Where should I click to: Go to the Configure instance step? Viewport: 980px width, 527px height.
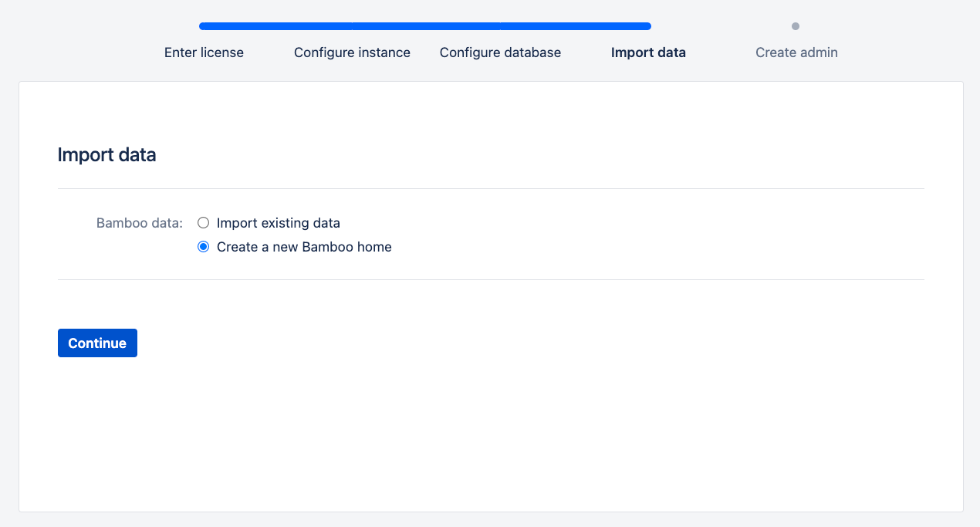click(x=352, y=52)
